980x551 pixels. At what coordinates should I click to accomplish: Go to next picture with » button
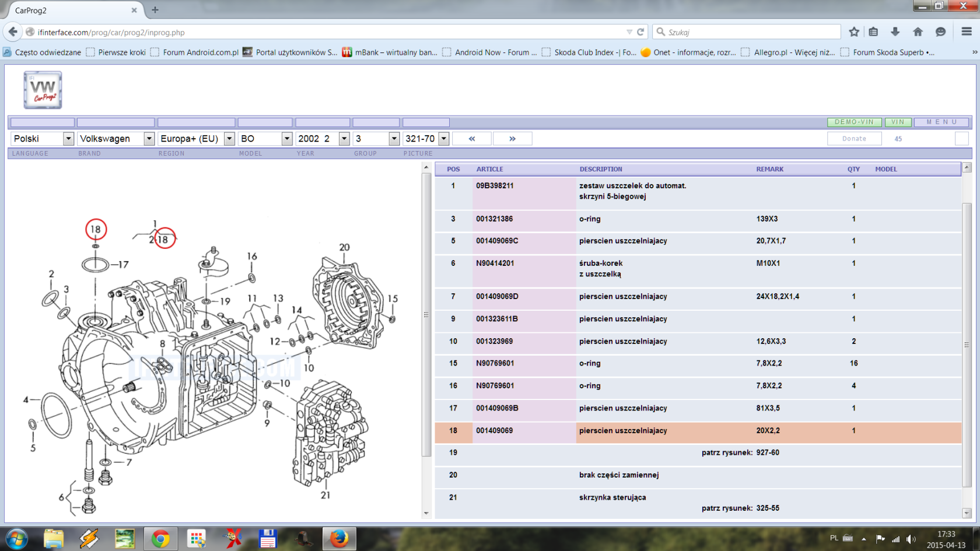pos(512,138)
